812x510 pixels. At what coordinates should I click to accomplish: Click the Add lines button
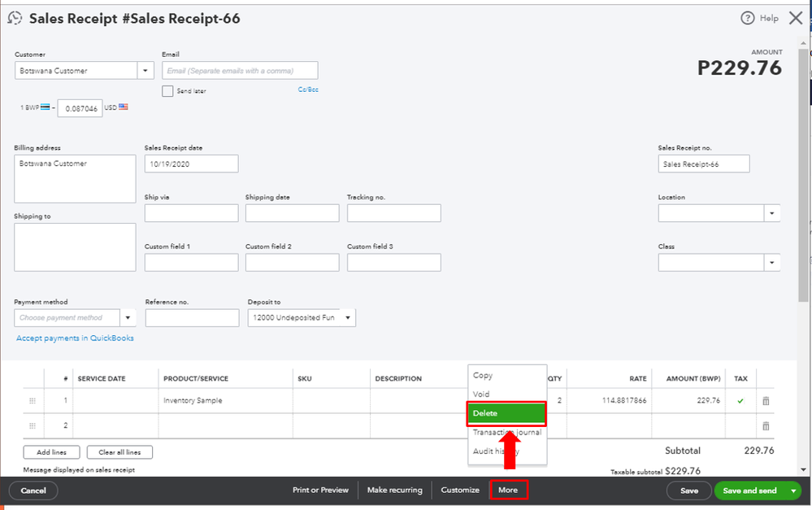pyautogui.click(x=51, y=452)
